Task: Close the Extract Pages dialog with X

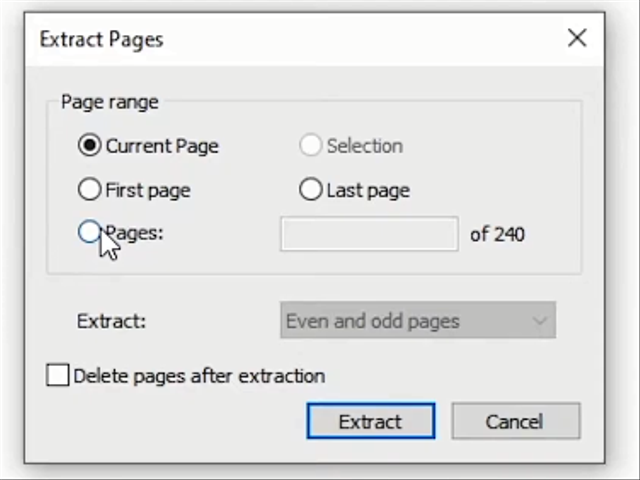Action: click(577, 38)
